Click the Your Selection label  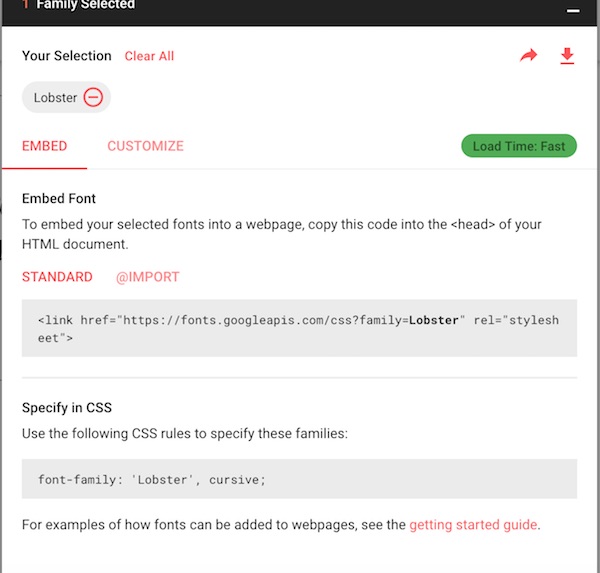click(67, 56)
